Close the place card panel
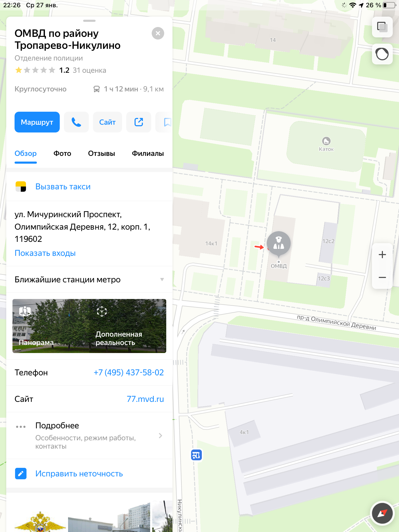 click(158, 33)
